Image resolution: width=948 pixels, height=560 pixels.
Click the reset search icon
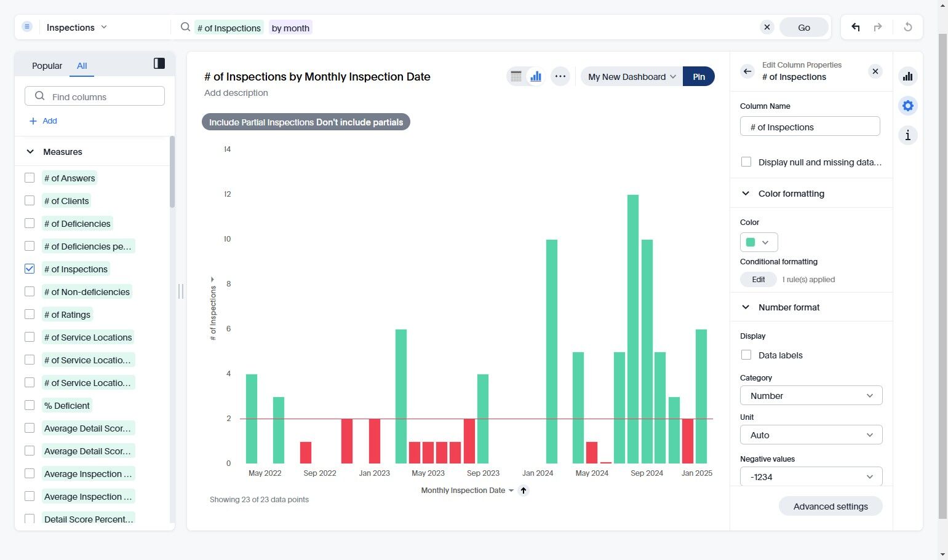pyautogui.click(x=907, y=27)
